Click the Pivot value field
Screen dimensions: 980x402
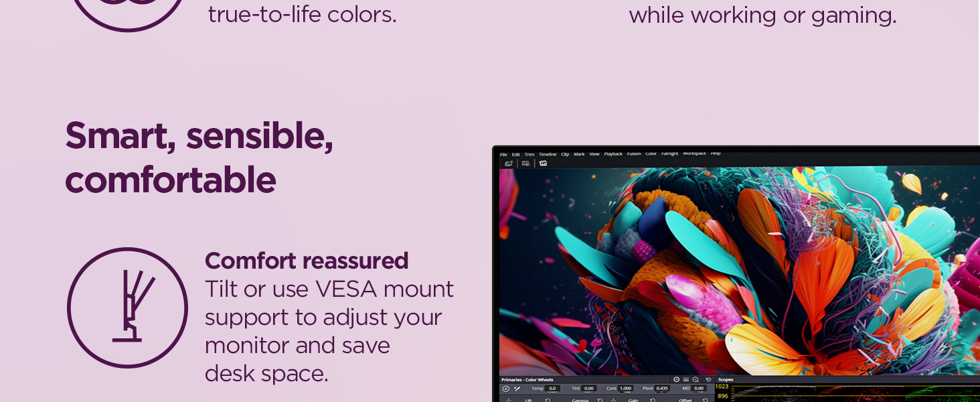[x=662, y=389]
